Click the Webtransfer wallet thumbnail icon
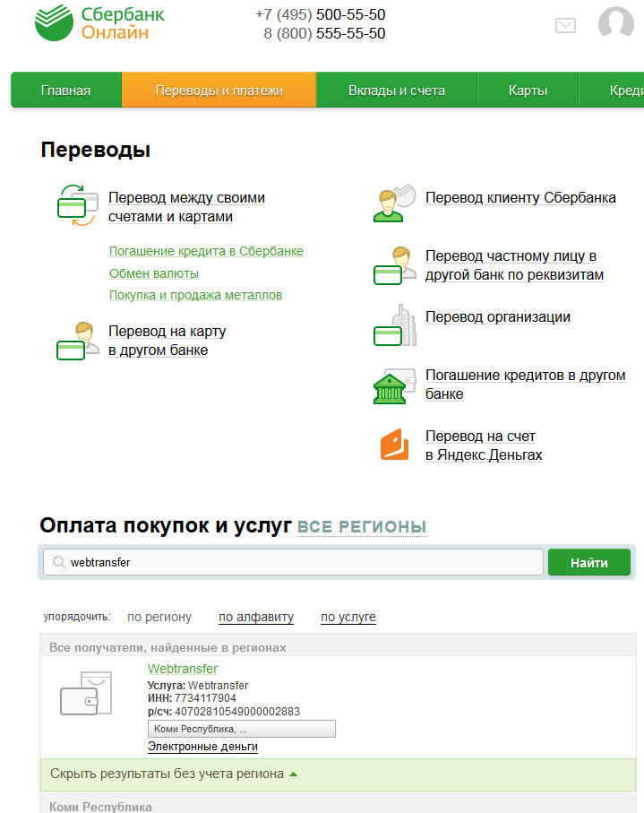The height and width of the screenshot is (813, 644). (x=85, y=696)
